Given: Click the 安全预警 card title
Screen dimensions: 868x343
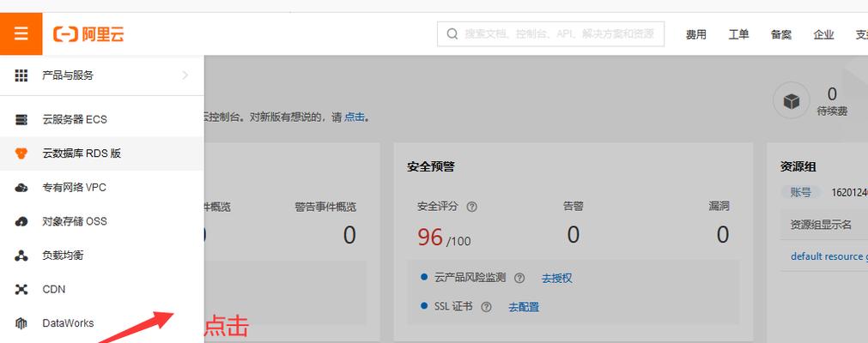Looking at the screenshot, I should [x=431, y=166].
